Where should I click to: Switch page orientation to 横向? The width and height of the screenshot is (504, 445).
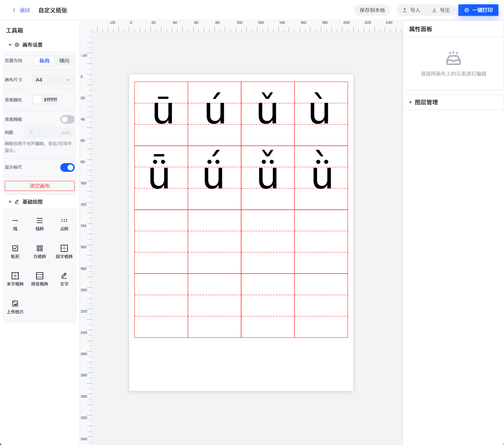point(64,61)
